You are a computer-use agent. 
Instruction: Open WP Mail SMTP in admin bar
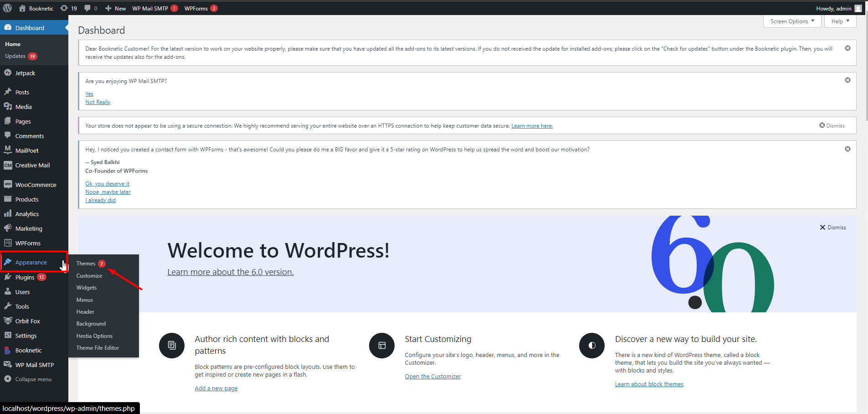click(155, 8)
